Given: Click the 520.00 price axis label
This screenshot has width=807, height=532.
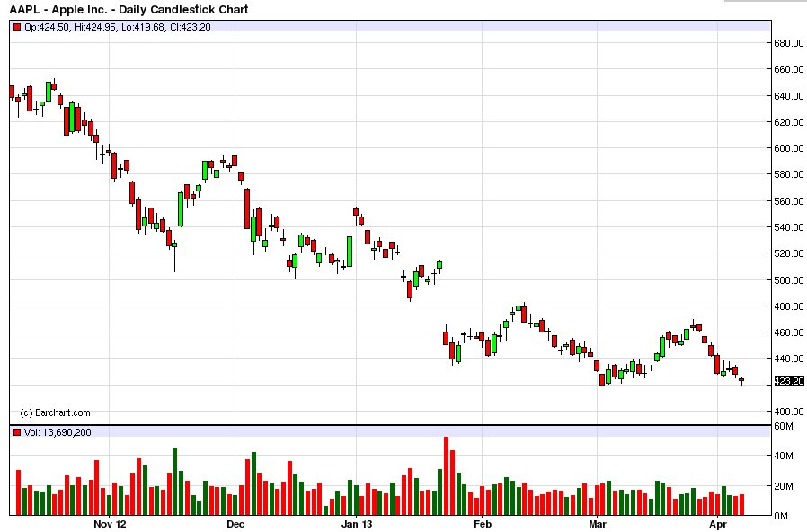Looking at the screenshot, I should click(788, 253).
